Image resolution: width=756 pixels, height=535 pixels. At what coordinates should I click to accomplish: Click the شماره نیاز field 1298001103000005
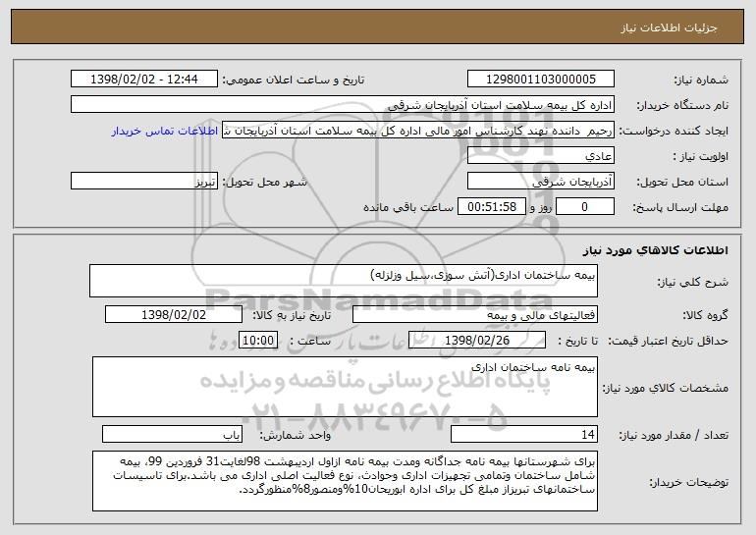coord(540,80)
